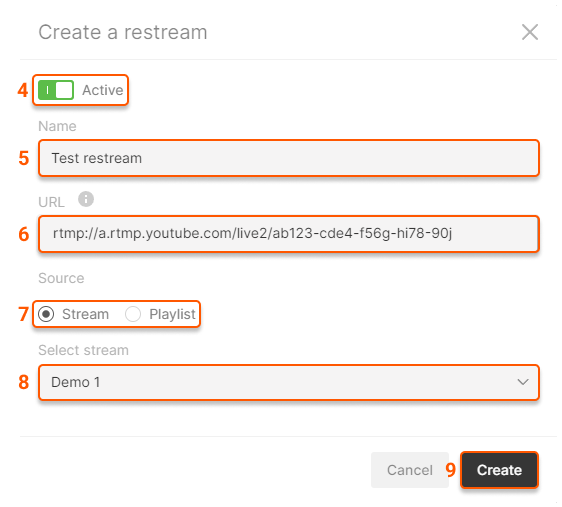This screenshot has width=562, height=507.
Task: Focus the URL field with rtmp address
Action: [289, 234]
